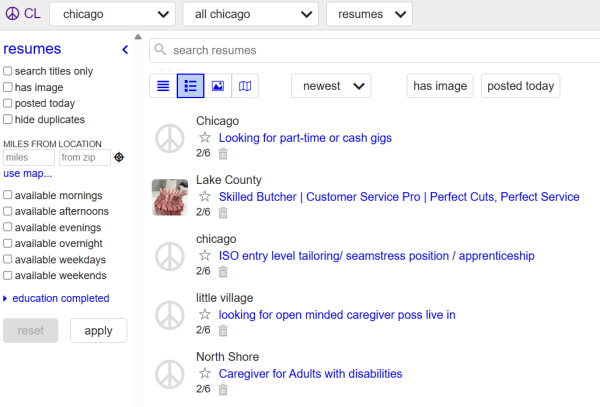Open the 'use map...' link
Viewport: 600px width, 407px height.
pyautogui.click(x=28, y=174)
